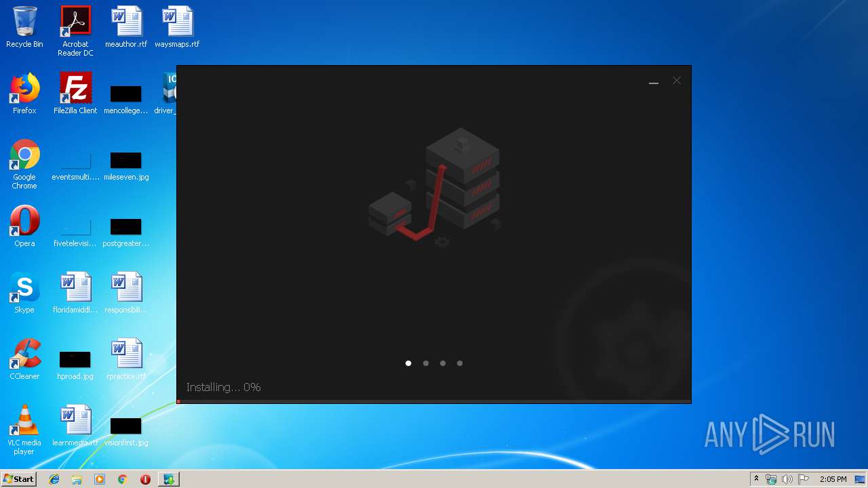Open Internet Explorer from taskbar
The width and height of the screenshot is (868, 488).
tap(54, 479)
